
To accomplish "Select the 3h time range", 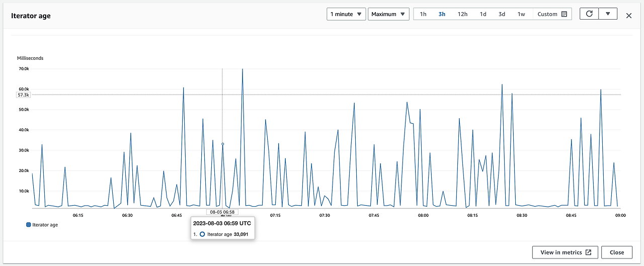I will pos(442,14).
